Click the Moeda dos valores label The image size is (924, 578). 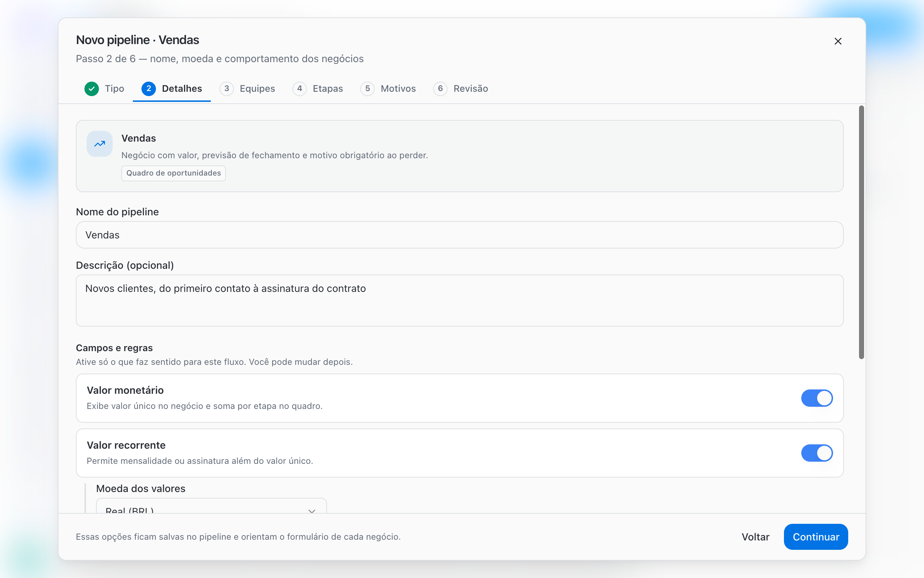point(140,488)
